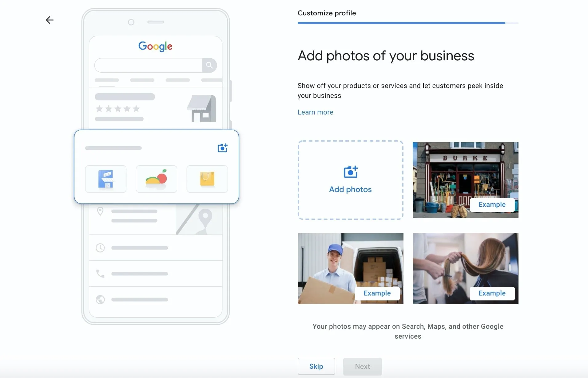Click the Skip button

[x=316, y=366]
